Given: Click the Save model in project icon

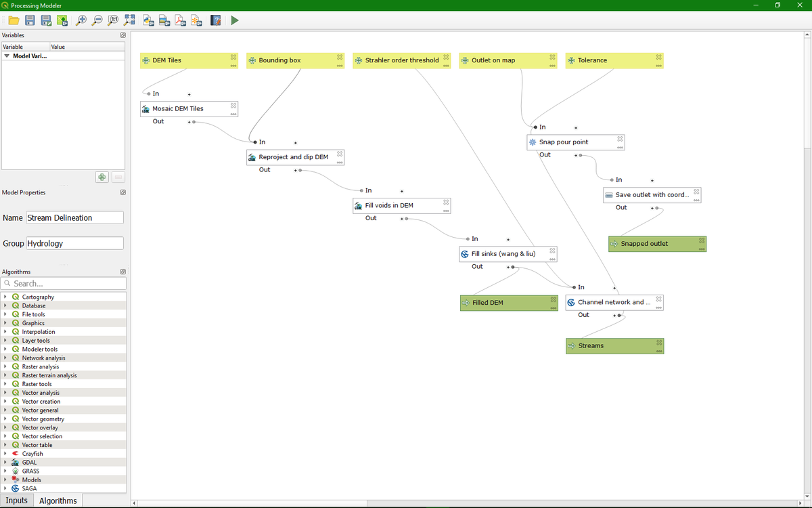Looking at the screenshot, I should 62,20.
